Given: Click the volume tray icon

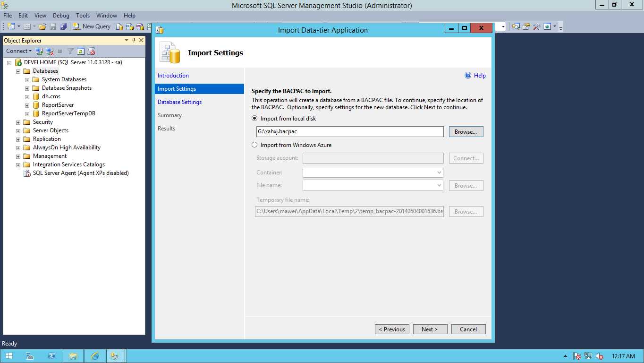Looking at the screenshot, I should [600, 356].
